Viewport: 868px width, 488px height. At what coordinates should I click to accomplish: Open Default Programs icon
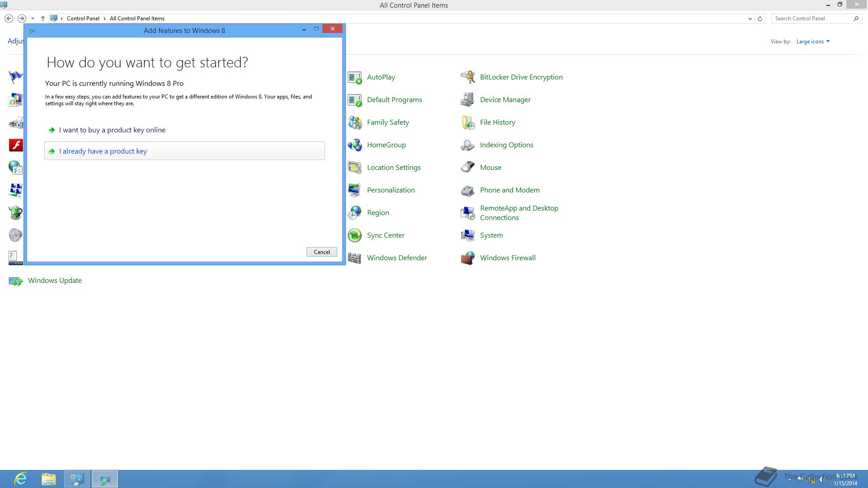pos(354,100)
